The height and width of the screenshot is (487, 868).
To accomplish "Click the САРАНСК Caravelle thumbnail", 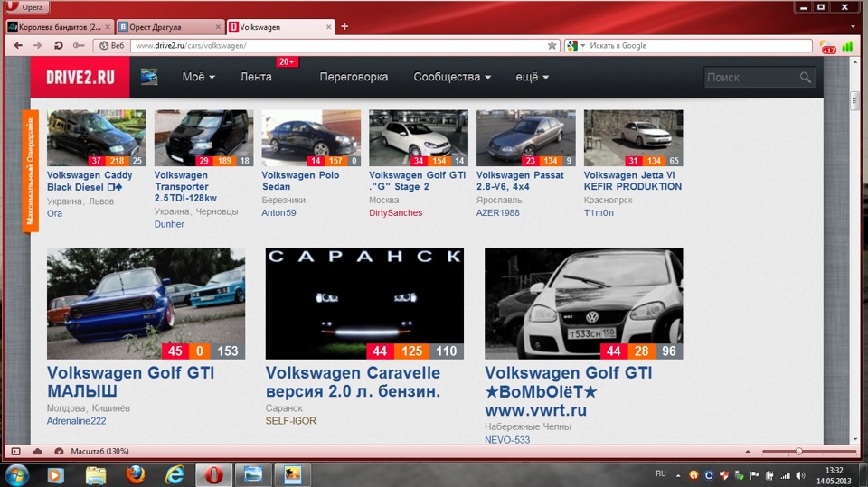I will coord(364,304).
